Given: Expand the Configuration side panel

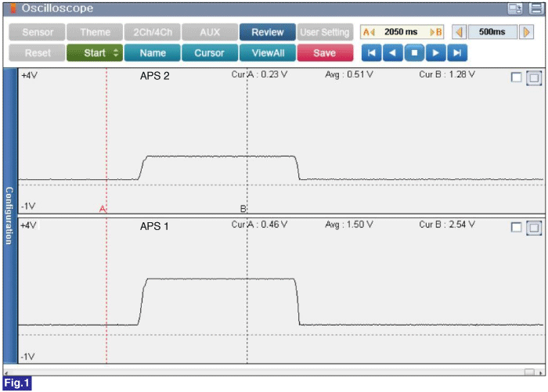Looking at the screenshot, I should pos(9,216).
